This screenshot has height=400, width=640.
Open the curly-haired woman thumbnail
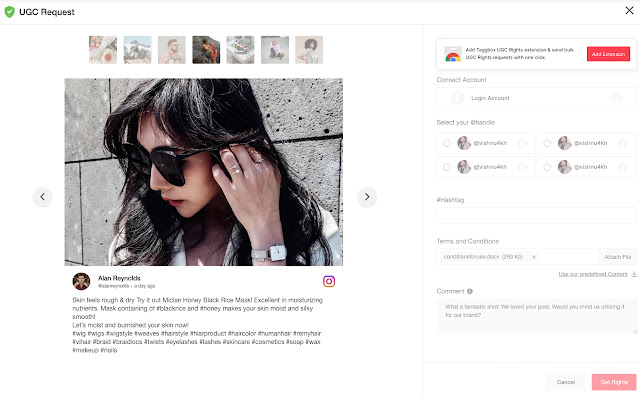tap(309, 50)
